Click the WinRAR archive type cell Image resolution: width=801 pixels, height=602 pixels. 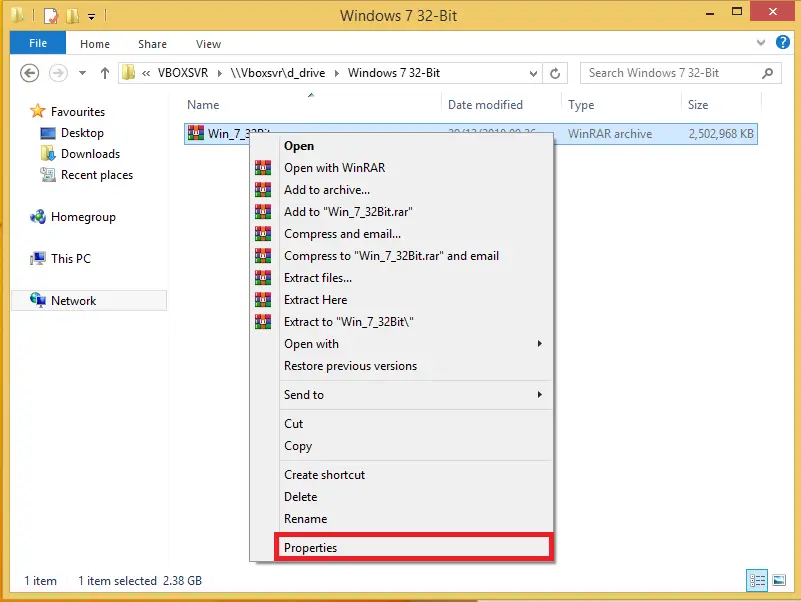click(609, 133)
